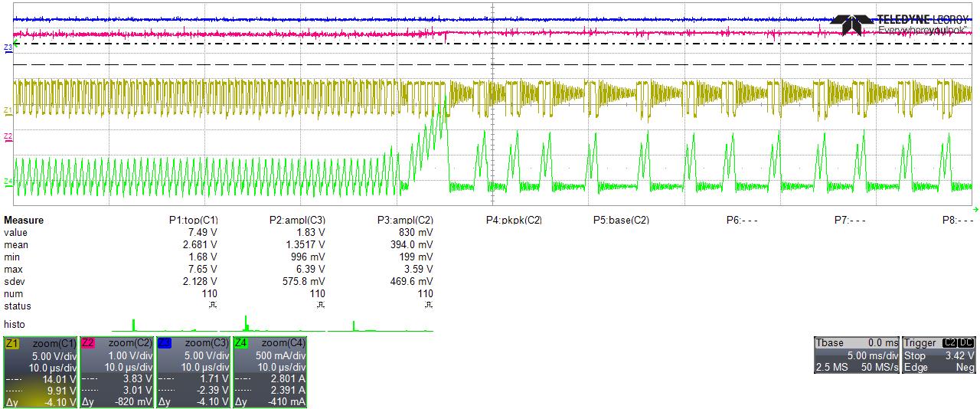
Task: Click the trigger C2 DC source badge
Action: pos(959,343)
